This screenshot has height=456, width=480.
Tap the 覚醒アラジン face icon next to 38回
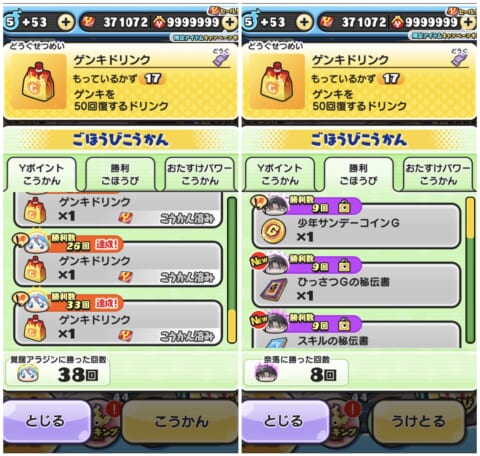click(28, 374)
